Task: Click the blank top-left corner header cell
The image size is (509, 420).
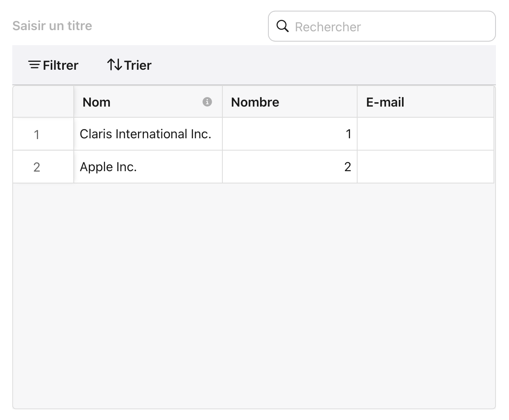Action: point(43,102)
